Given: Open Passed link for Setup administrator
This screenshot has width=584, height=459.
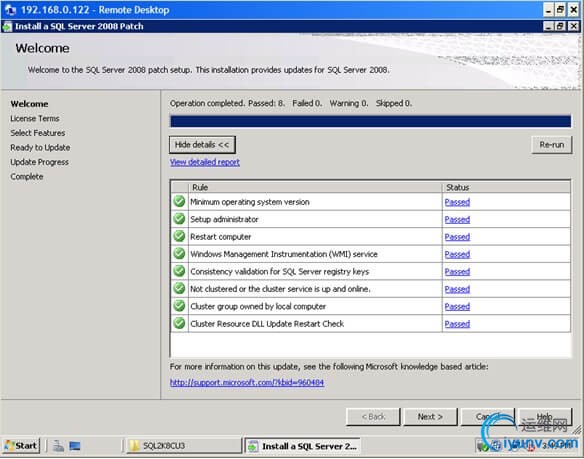Looking at the screenshot, I should click(457, 219).
